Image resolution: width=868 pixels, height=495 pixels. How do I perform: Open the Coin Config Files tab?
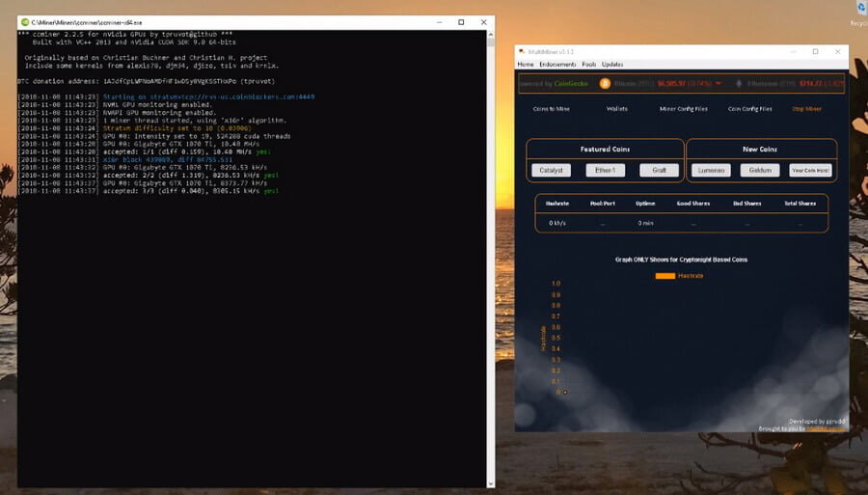[x=749, y=109]
